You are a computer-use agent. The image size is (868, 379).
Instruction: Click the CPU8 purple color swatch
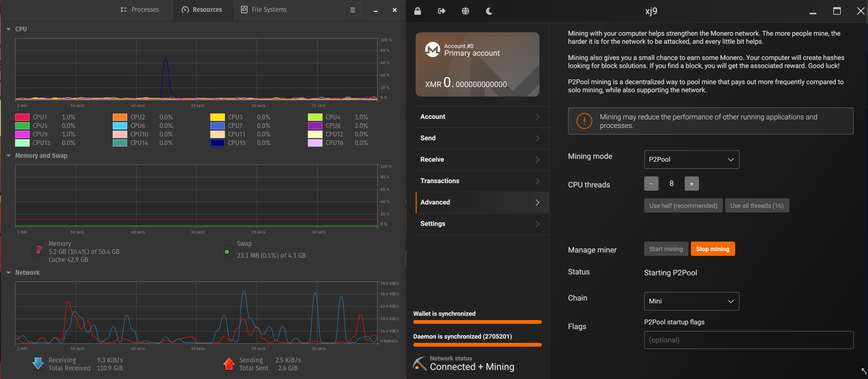point(315,126)
